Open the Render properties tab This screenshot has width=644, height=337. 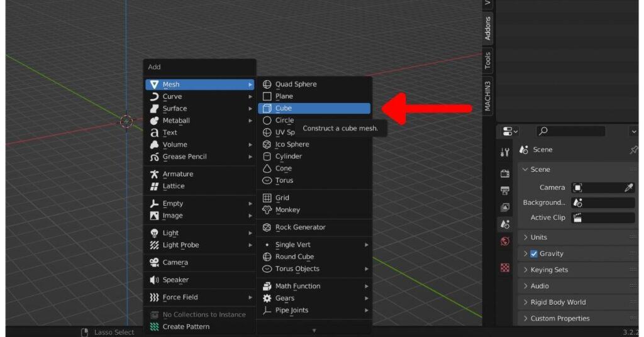pos(504,174)
